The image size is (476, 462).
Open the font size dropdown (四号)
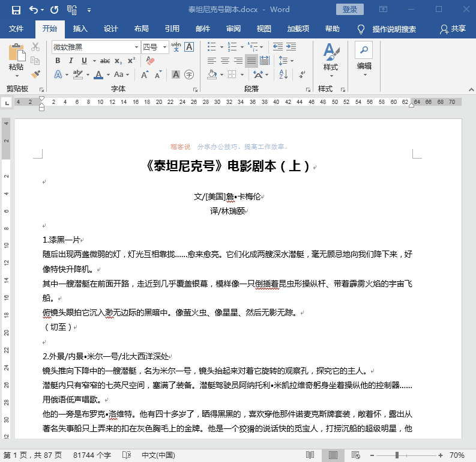point(164,47)
